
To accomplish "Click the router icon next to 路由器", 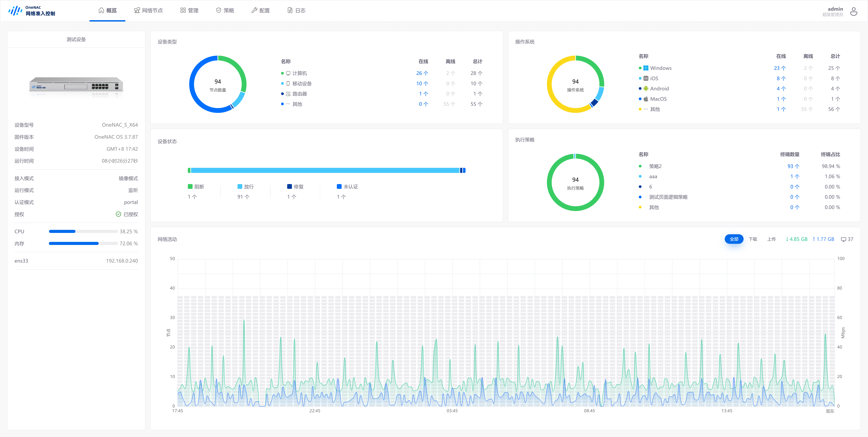I will (288, 94).
